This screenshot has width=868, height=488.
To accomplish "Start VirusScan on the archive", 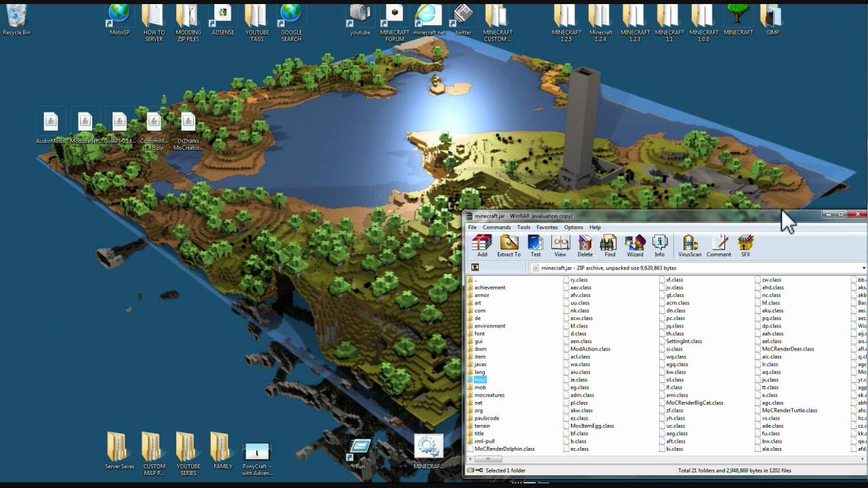I will (x=690, y=245).
